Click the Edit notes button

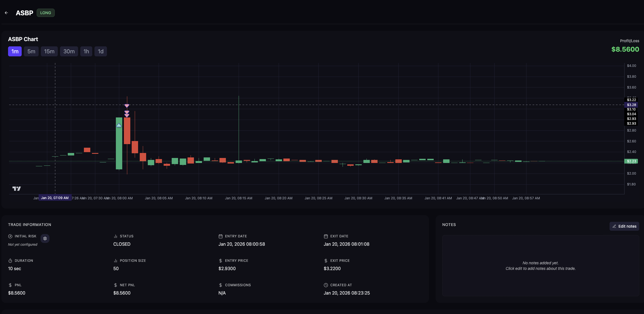click(624, 226)
